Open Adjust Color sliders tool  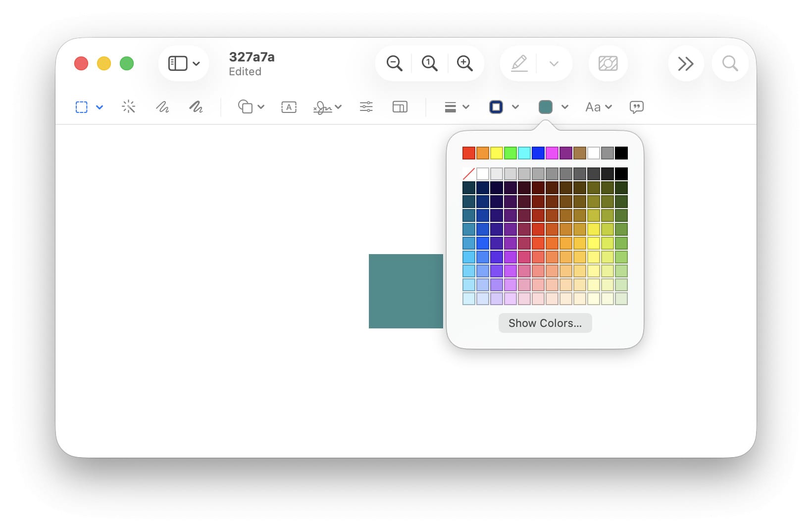pyautogui.click(x=366, y=107)
